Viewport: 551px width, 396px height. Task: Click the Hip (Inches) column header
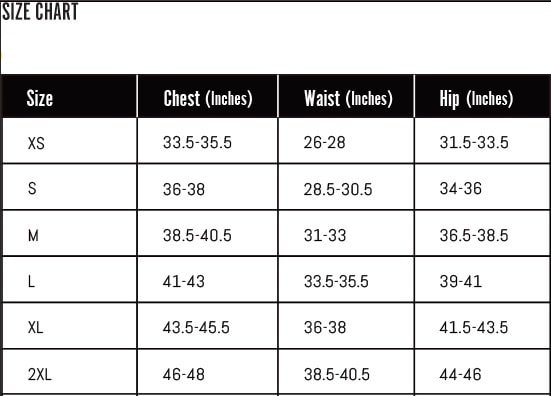click(476, 99)
